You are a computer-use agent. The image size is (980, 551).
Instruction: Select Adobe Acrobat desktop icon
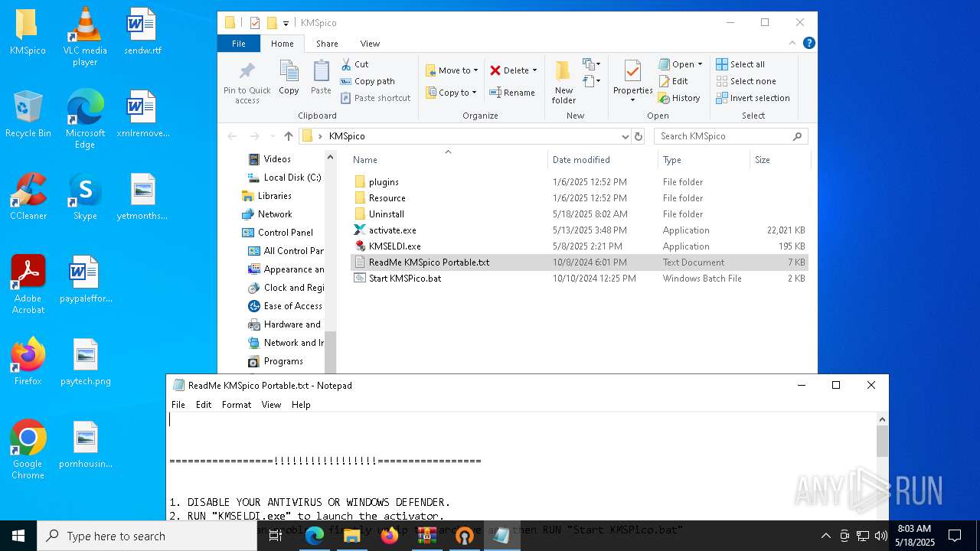coord(28,285)
